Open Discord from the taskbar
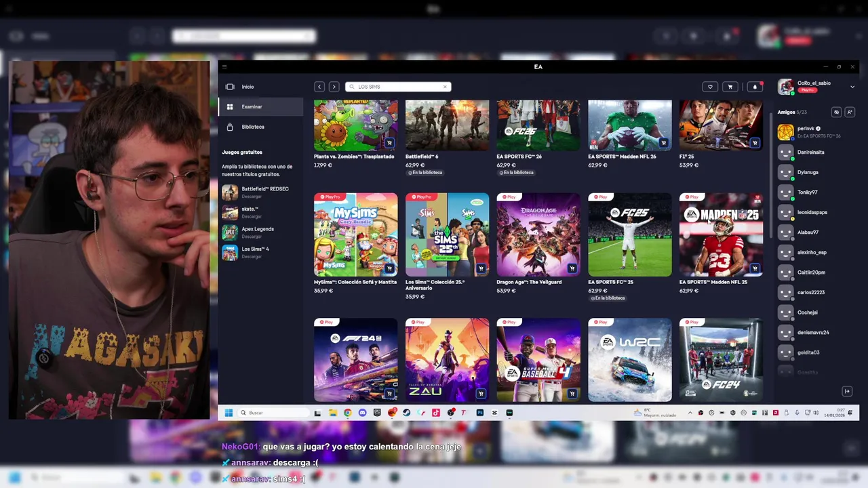Screen dimensions: 868x488 [362, 413]
